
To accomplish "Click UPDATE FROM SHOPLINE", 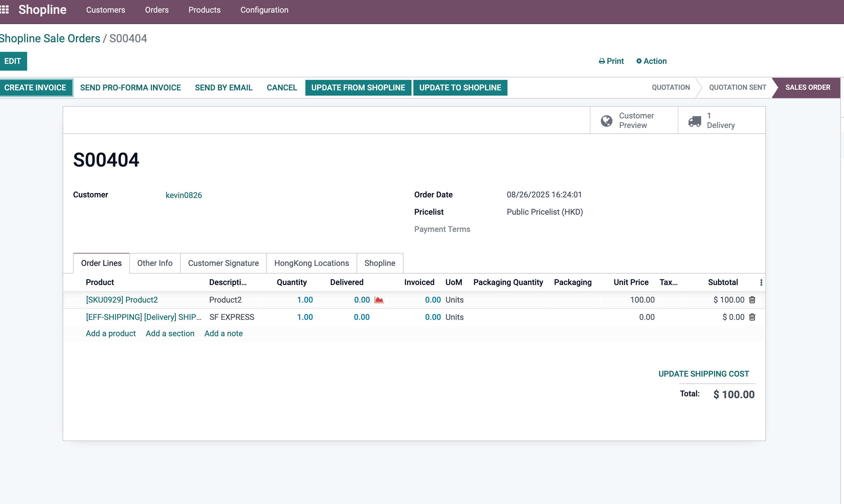I will coord(358,88).
